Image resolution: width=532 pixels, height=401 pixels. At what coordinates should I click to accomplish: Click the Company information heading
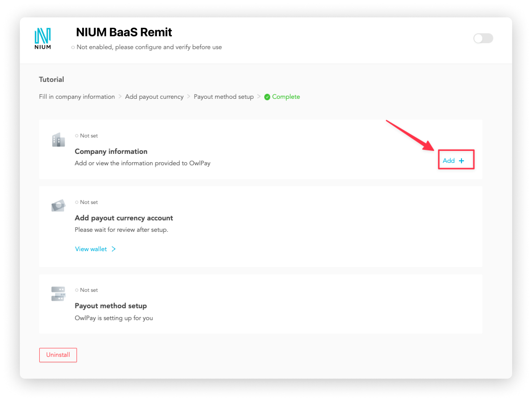pyautogui.click(x=111, y=151)
